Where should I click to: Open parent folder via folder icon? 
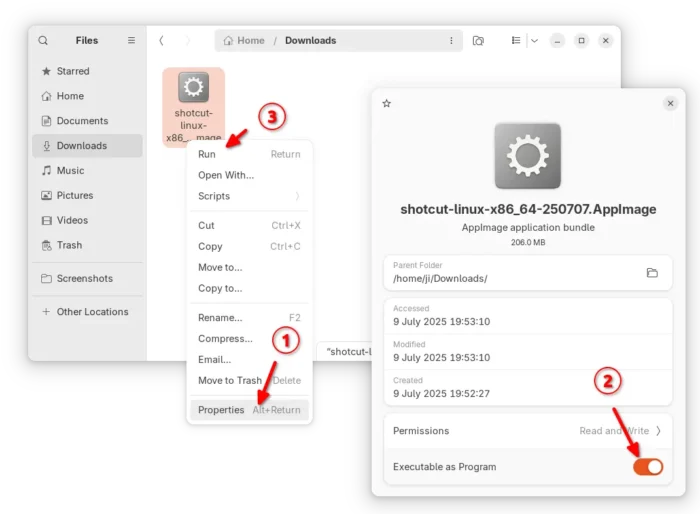point(652,272)
